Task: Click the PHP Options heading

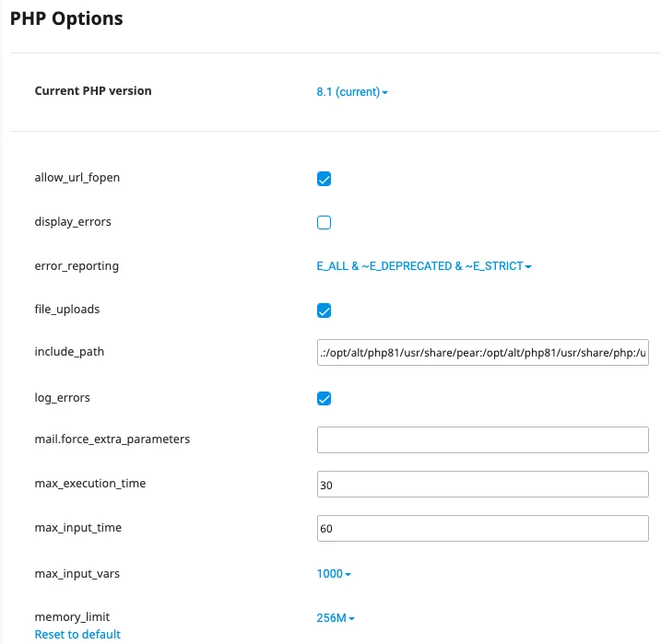Action: click(x=66, y=18)
